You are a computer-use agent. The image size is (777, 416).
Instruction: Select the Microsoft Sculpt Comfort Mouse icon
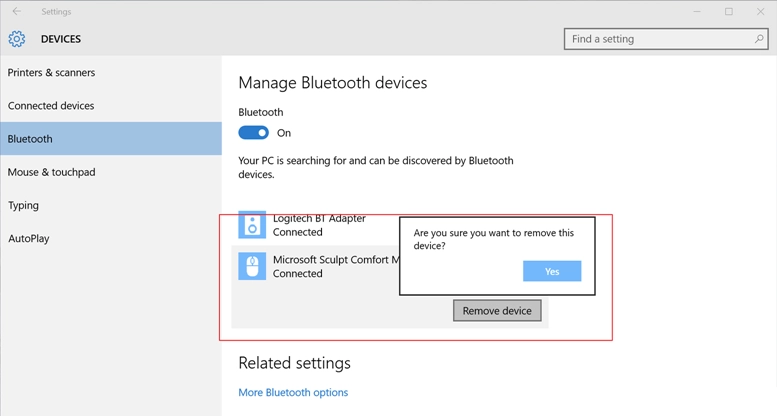[x=252, y=266]
